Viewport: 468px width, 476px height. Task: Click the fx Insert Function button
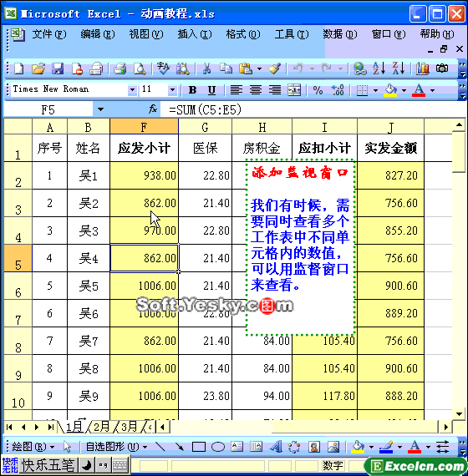tap(153, 109)
